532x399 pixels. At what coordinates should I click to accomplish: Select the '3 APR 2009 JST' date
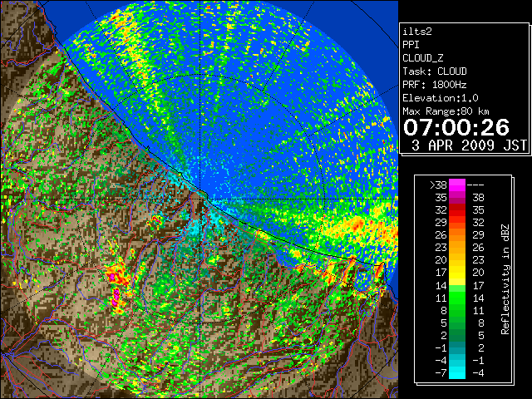click(469, 145)
